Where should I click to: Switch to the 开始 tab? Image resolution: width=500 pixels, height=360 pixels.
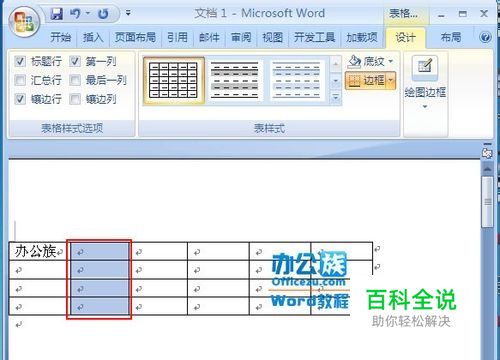coord(60,37)
